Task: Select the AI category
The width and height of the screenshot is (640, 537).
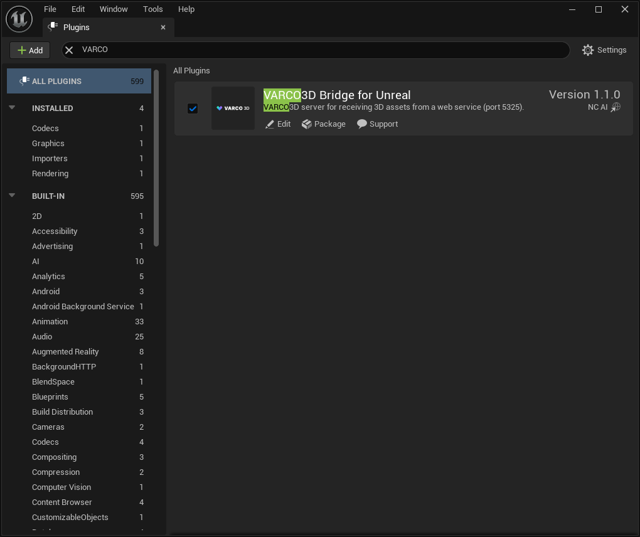Action: pyautogui.click(x=79, y=261)
